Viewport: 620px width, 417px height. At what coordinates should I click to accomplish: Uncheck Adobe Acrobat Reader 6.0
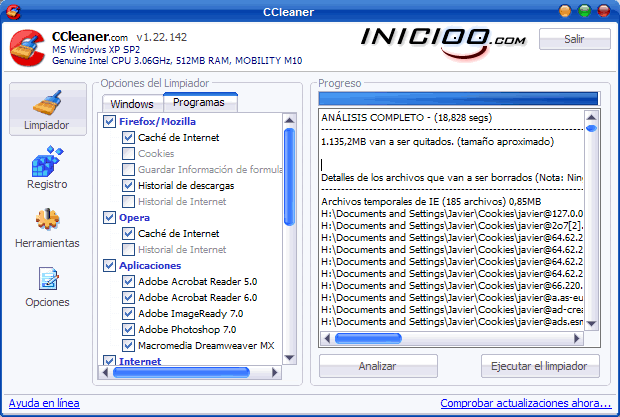tap(128, 297)
